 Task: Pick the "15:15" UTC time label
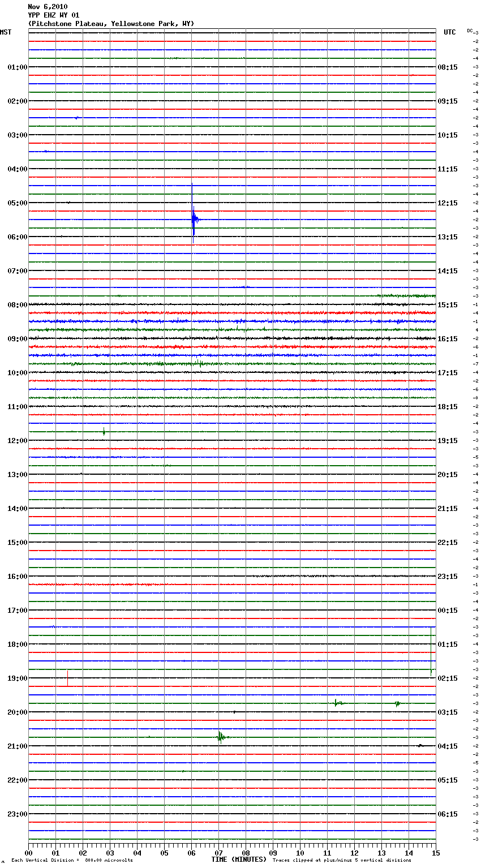pyautogui.click(x=448, y=305)
